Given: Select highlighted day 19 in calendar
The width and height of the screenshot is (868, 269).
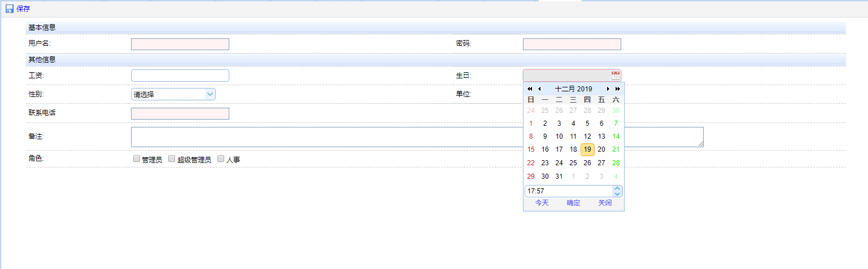Looking at the screenshot, I should point(587,149).
